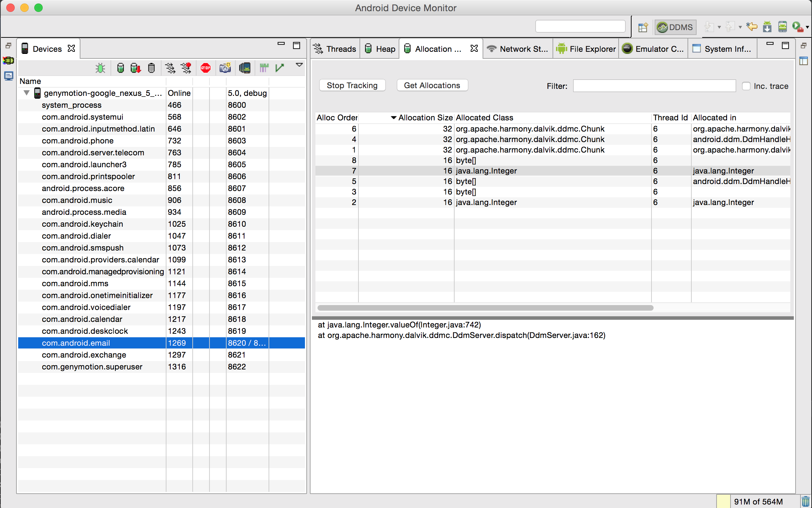Open the System Information tab
This screenshot has width=812, height=508.
722,49
